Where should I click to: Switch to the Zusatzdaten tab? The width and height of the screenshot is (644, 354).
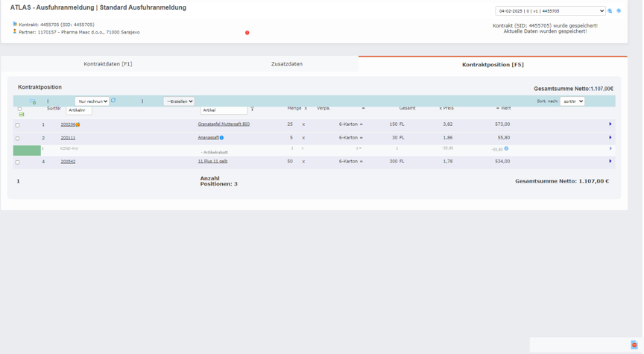[x=287, y=64]
